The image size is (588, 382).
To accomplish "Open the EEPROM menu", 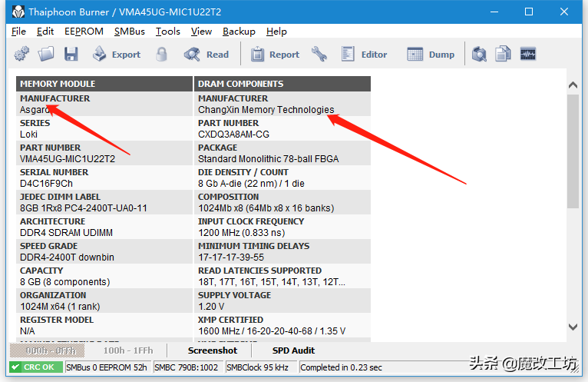I will click(x=84, y=32).
